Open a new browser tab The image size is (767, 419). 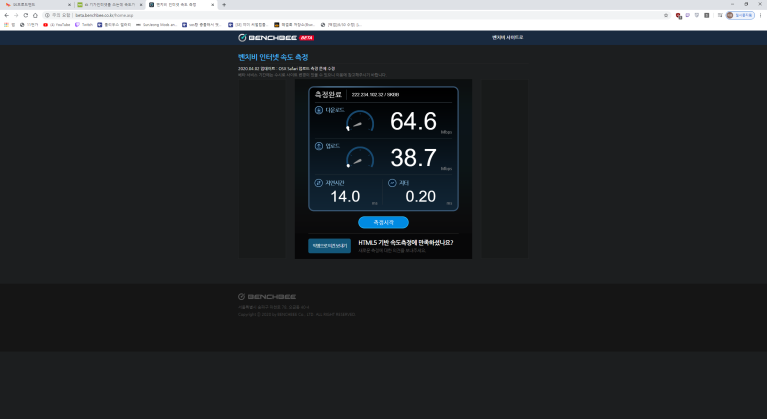pos(224,5)
